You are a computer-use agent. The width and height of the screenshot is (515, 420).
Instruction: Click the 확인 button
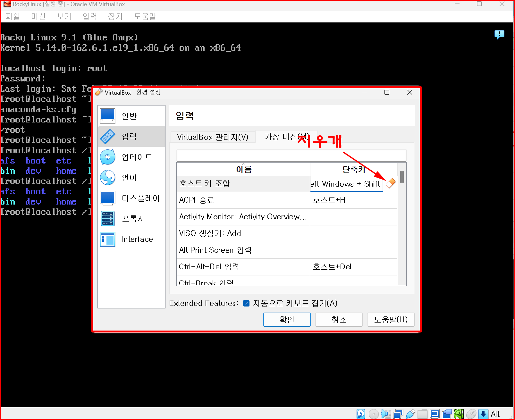click(x=287, y=320)
